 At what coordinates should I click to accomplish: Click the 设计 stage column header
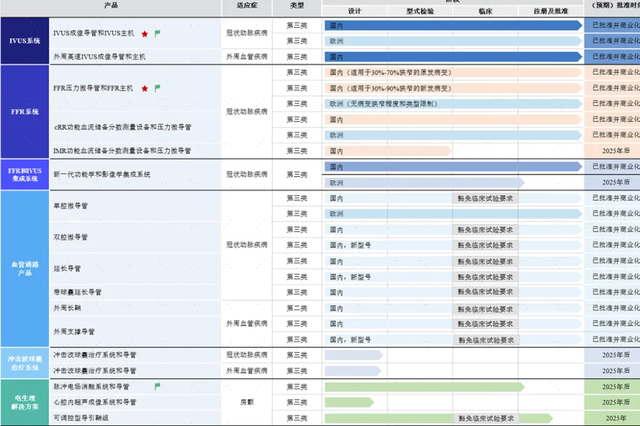(355, 11)
